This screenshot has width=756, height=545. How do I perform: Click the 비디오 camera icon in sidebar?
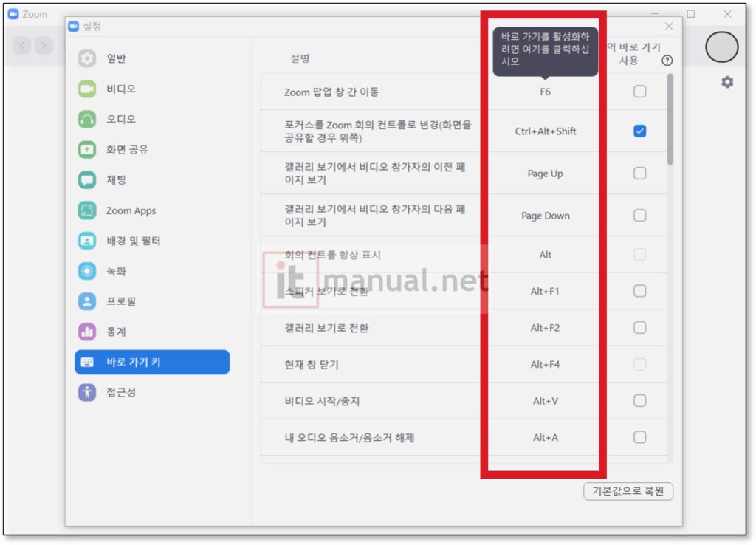[x=87, y=89]
